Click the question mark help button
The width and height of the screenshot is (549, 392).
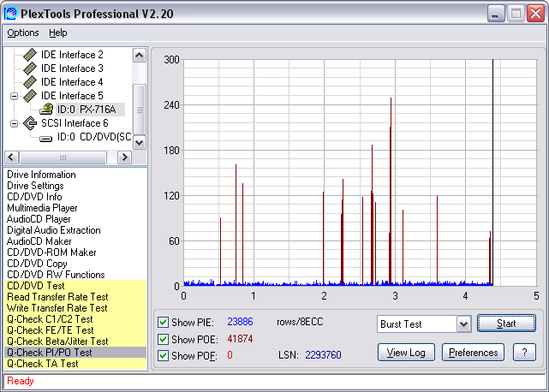pos(524,353)
